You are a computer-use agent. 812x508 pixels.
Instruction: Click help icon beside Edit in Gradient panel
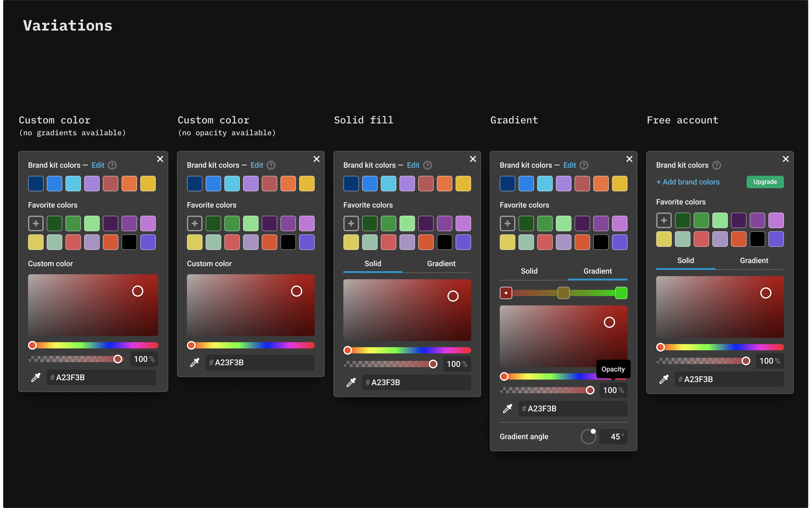tap(584, 165)
